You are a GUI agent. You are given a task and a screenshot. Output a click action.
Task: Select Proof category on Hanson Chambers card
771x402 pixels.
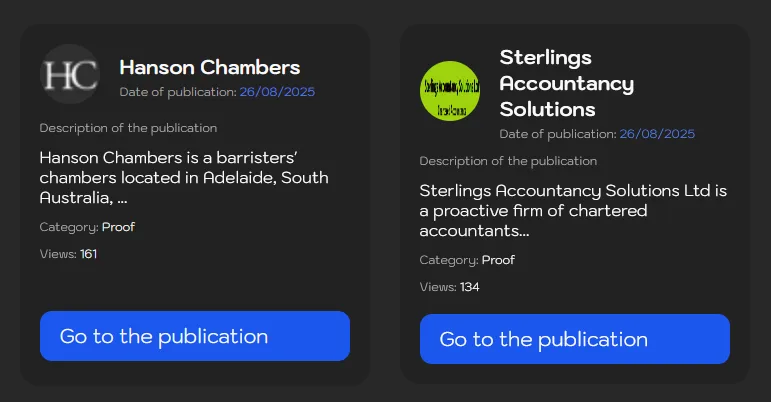[118, 227]
